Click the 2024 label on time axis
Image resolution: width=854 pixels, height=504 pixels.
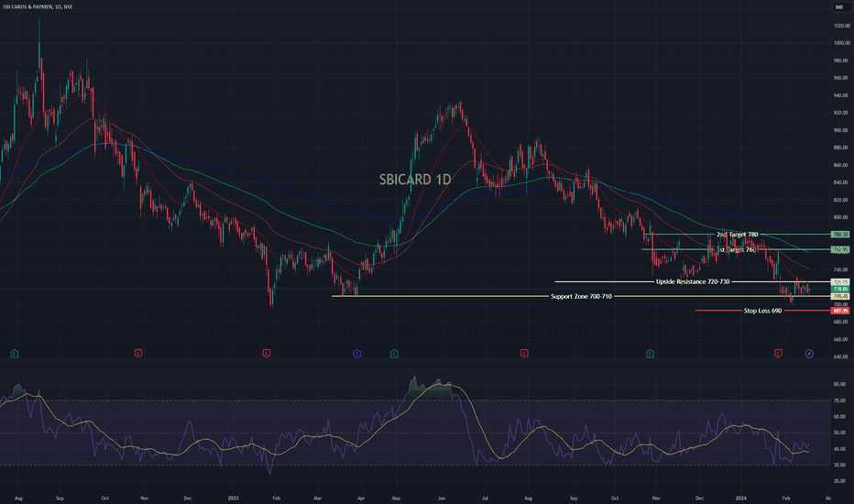[740, 498]
